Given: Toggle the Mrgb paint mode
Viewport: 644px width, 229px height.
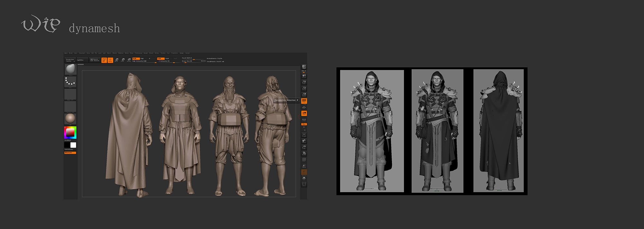Looking at the screenshot, I should pos(136,58).
